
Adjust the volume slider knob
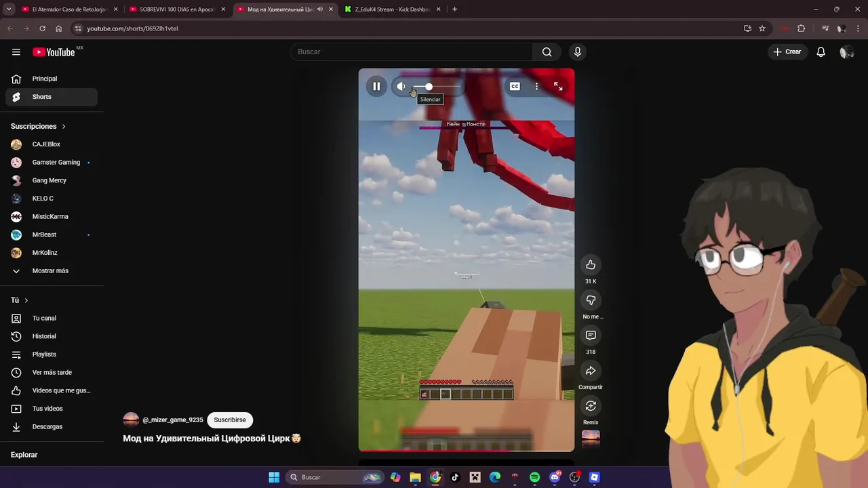(x=429, y=86)
